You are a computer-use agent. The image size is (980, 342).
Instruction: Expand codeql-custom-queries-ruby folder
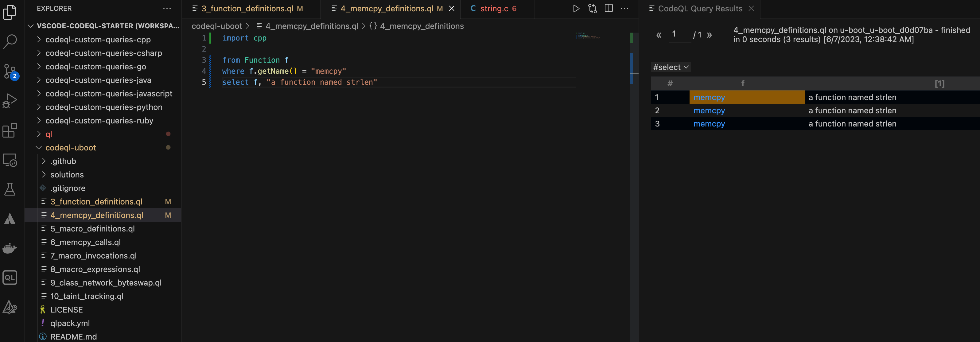coord(99,121)
